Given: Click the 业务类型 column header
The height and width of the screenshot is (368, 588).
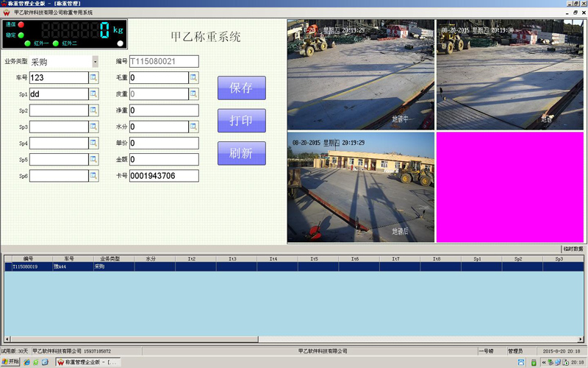Looking at the screenshot, I should click(110, 259).
